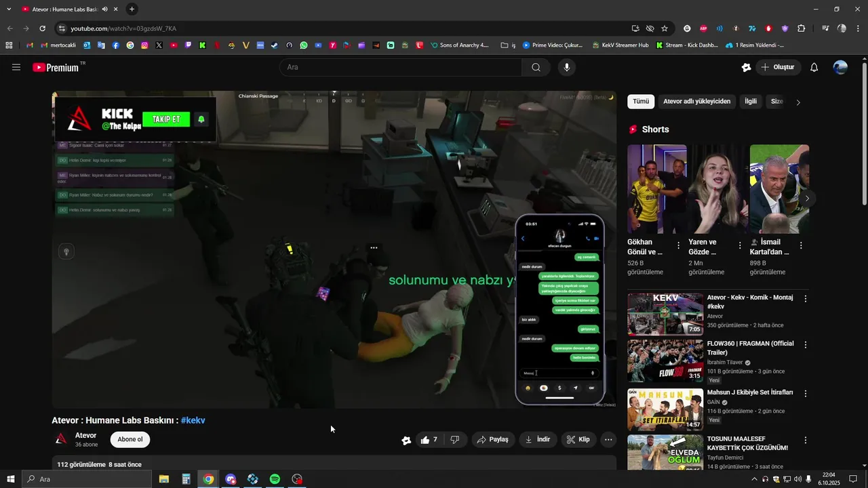Viewport: 868px width, 488px height.
Task: Click the Abone ol subscribe button
Action: click(130, 439)
